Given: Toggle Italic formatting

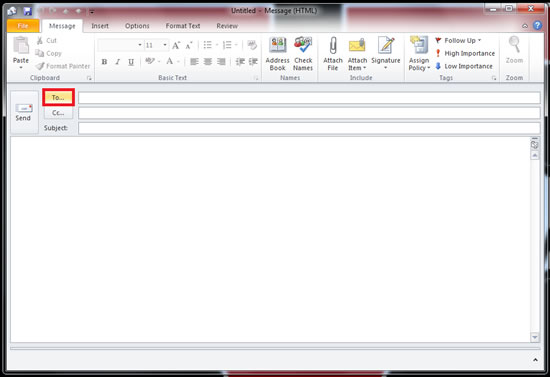Looking at the screenshot, I should [118, 62].
